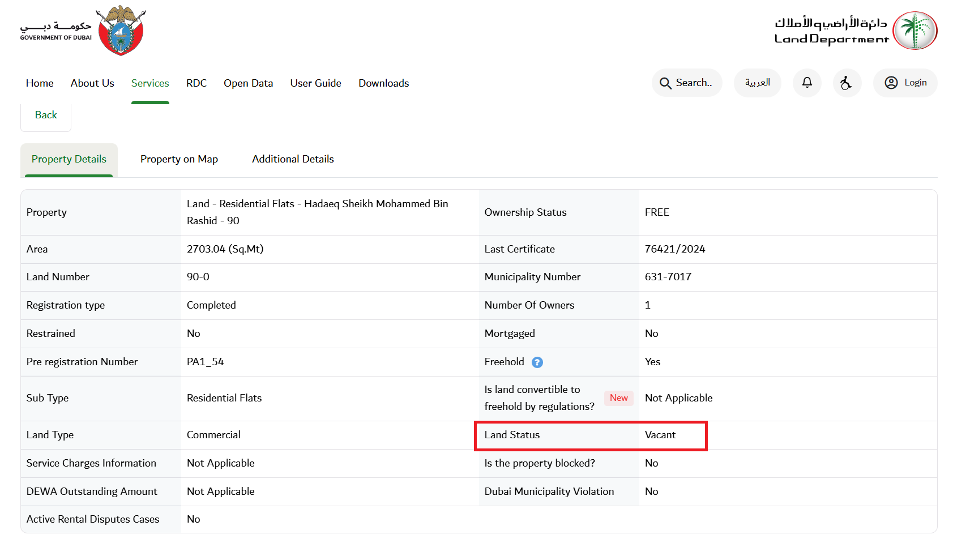Navigate to Open Data
The width and height of the screenshot is (953, 560).
(x=248, y=83)
